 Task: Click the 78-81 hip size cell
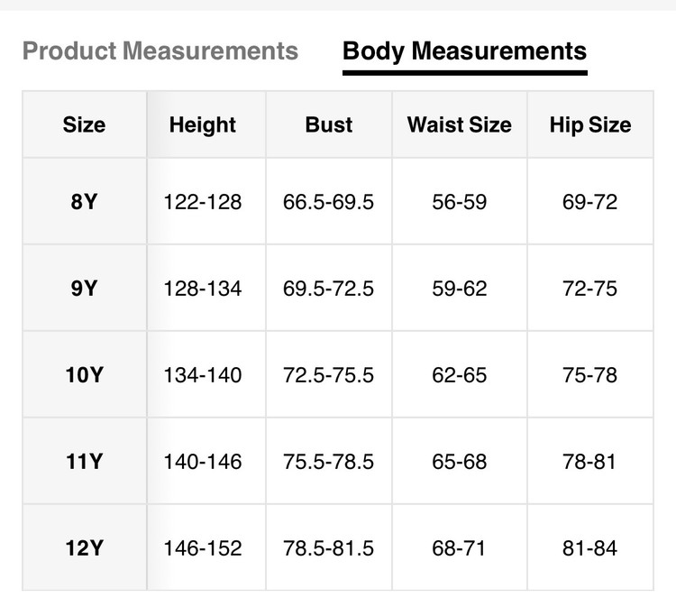589,462
